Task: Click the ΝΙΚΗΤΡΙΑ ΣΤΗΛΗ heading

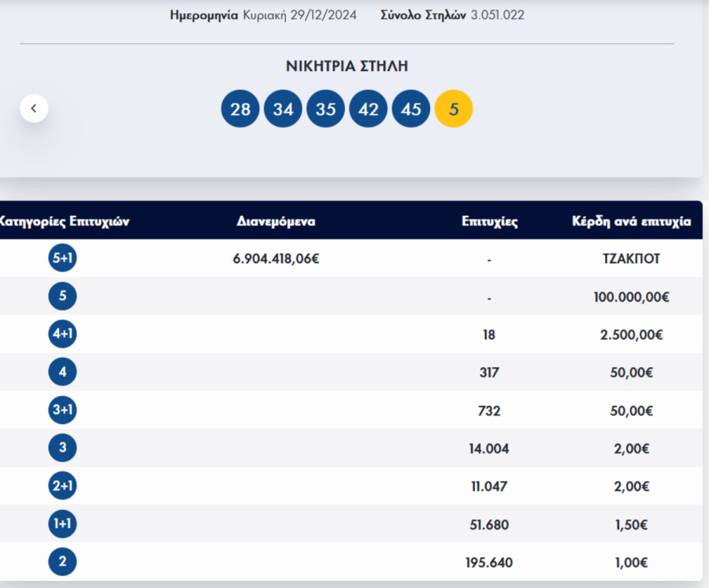Action: [x=347, y=66]
